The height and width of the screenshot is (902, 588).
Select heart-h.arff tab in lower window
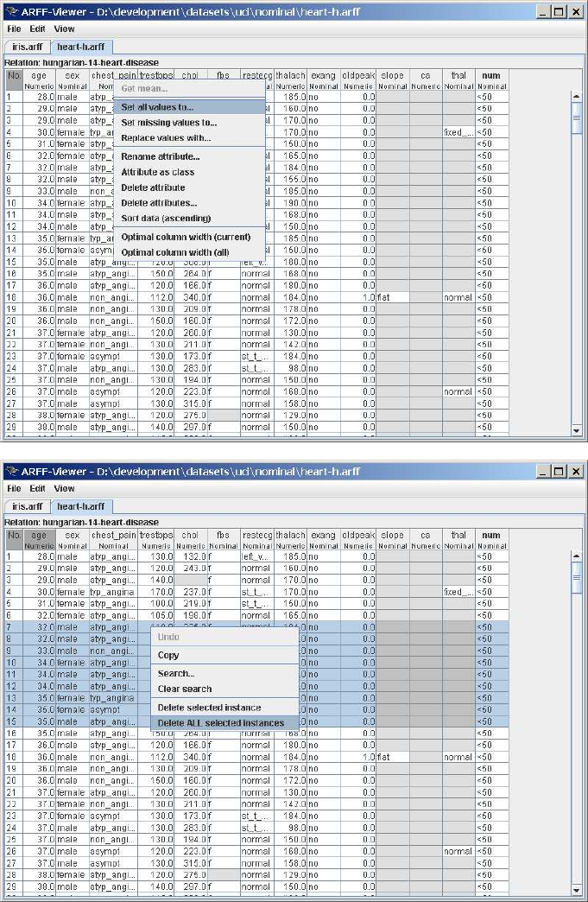pyautogui.click(x=81, y=507)
